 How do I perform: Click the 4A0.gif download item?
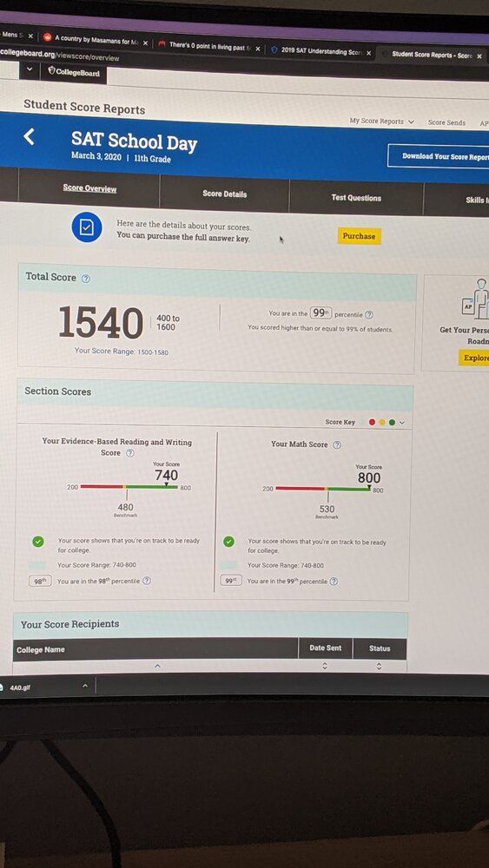click(x=15, y=687)
